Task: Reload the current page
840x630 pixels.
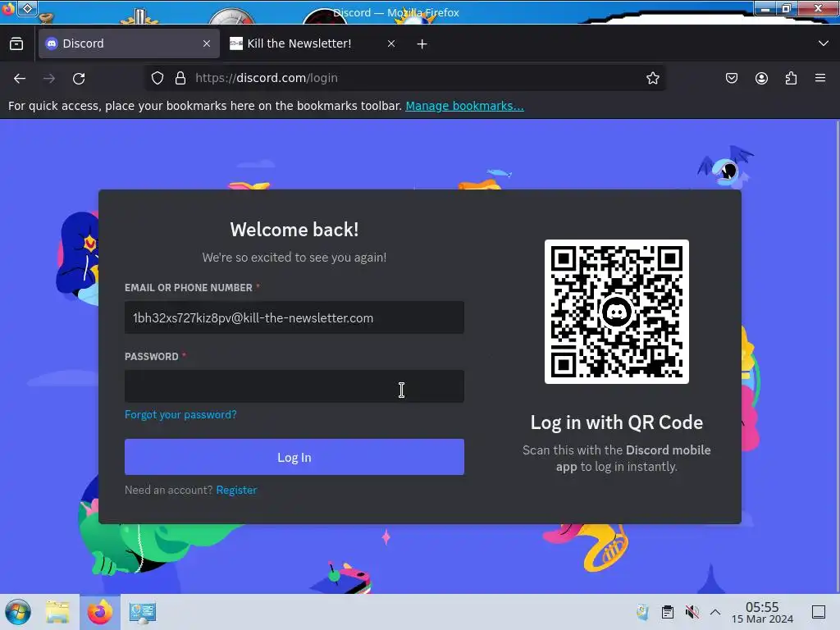Action: coord(79,78)
